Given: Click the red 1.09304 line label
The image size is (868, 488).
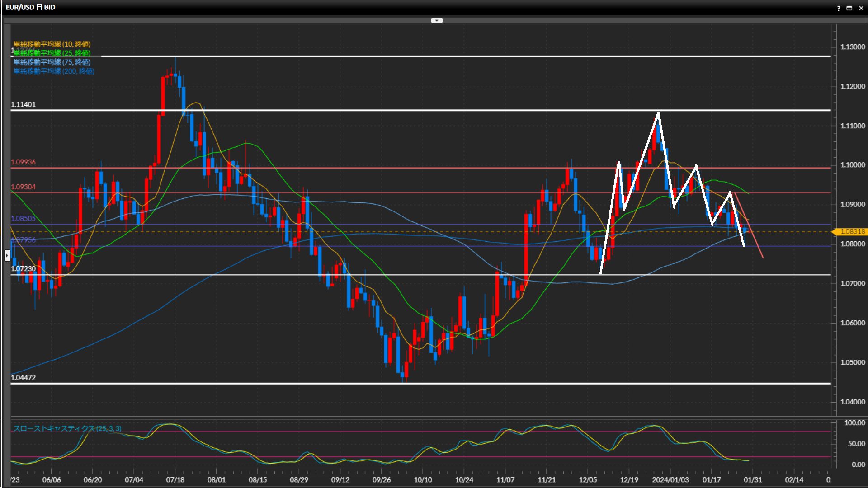Looking at the screenshot, I should 24,187.
